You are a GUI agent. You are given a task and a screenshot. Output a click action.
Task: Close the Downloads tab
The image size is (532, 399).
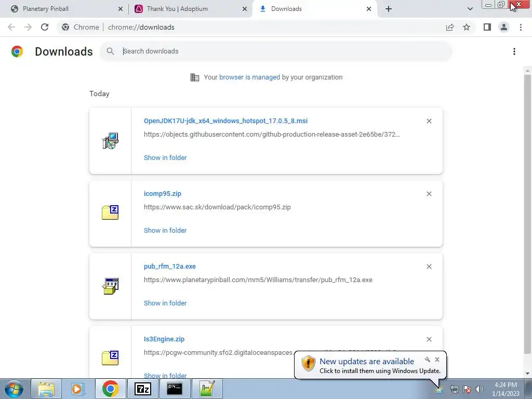coord(369,9)
